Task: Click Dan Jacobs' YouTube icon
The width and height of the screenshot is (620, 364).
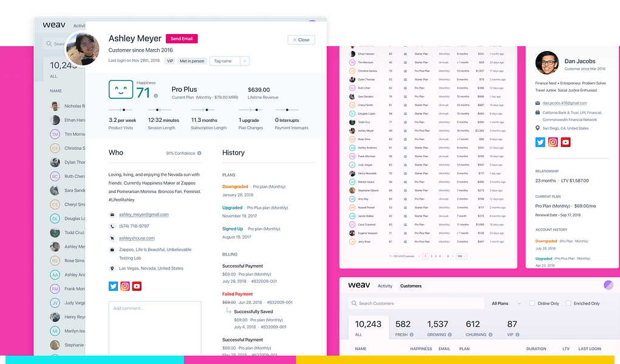Action: pos(565,143)
